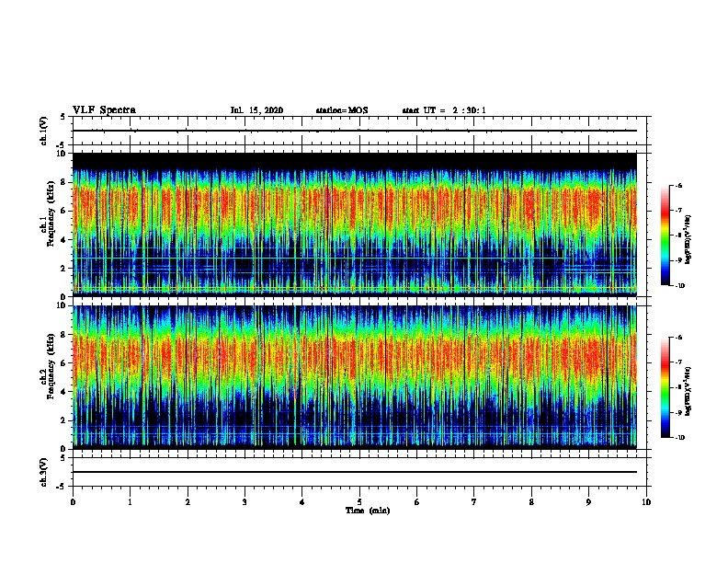Click the ch.1 spectrogram color scale bar
This screenshot has width=728, height=563.
[665, 236]
